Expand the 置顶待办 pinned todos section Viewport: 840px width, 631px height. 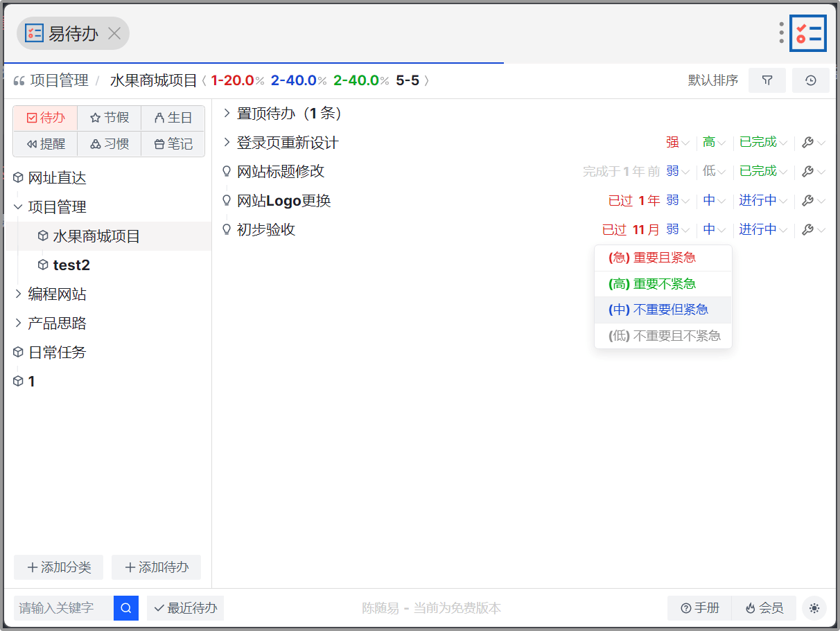pyautogui.click(x=225, y=113)
